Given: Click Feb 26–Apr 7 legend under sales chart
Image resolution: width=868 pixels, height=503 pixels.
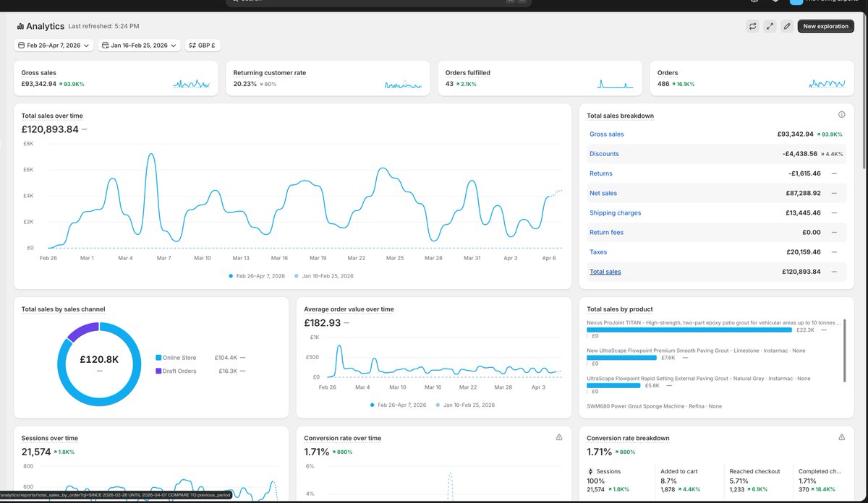Looking at the screenshot, I should pos(257,276).
